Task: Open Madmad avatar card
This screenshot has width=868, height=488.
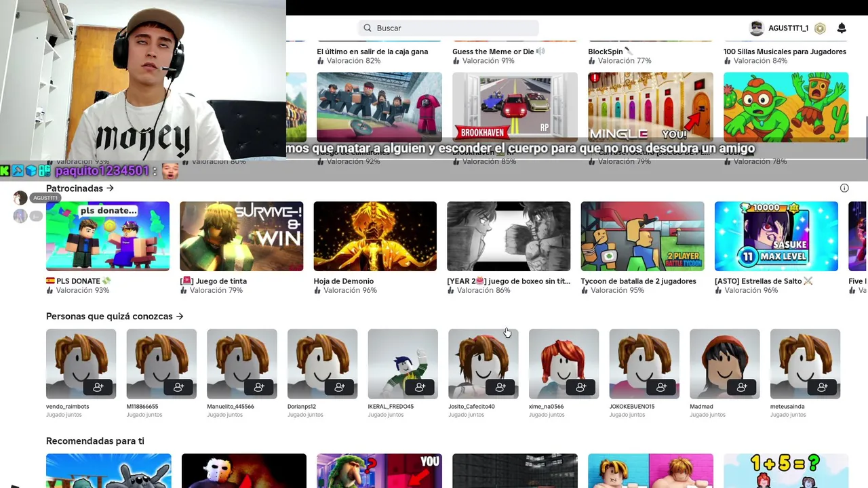Action: tap(724, 364)
